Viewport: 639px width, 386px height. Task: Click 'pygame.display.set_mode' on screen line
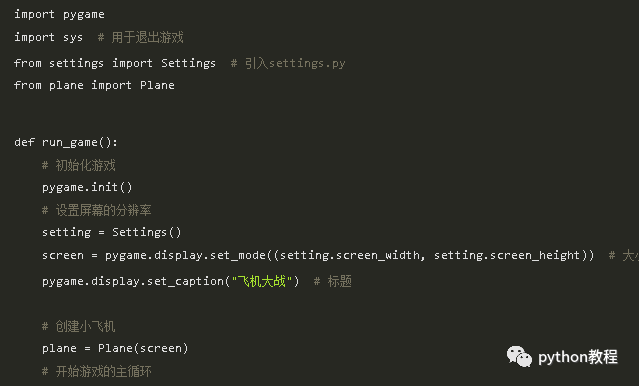pos(185,256)
